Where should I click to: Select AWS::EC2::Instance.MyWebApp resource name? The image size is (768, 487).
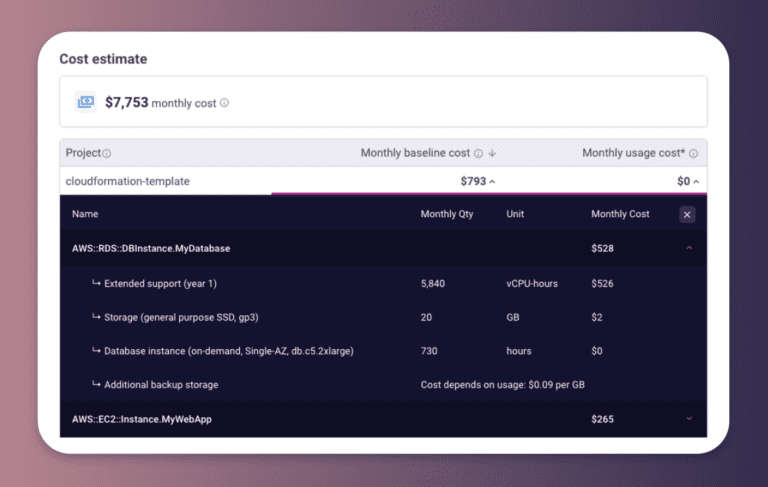(x=142, y=419)
